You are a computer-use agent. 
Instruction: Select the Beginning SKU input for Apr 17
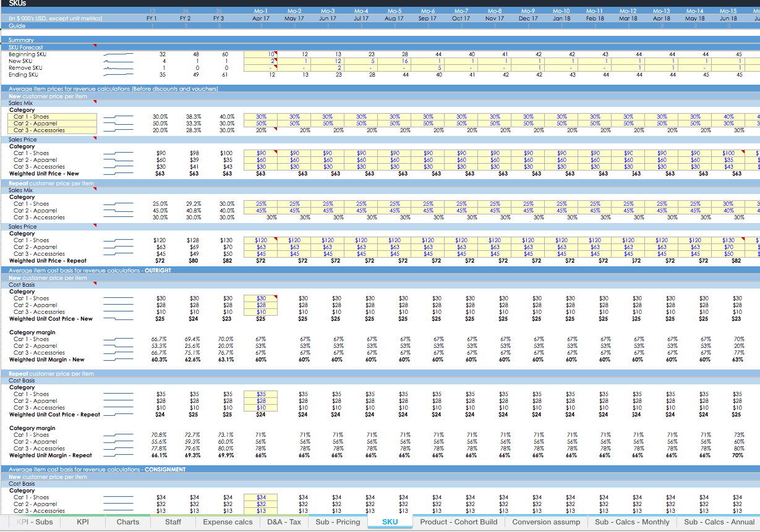[261, 54]
